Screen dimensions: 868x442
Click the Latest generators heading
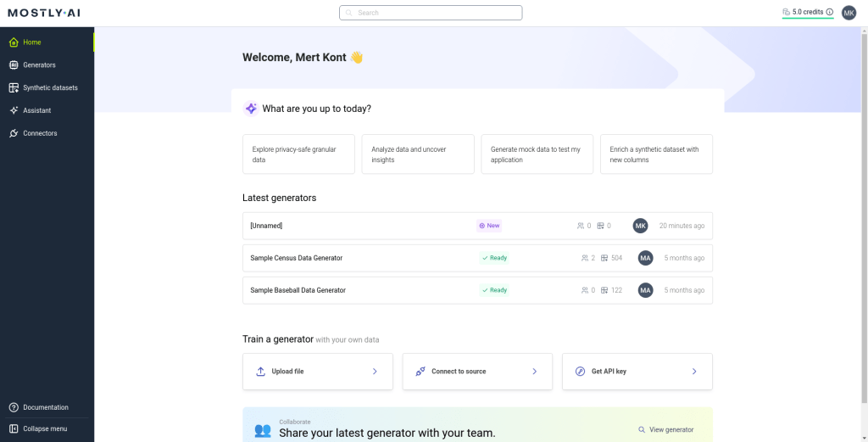click(x=280, y=198)
